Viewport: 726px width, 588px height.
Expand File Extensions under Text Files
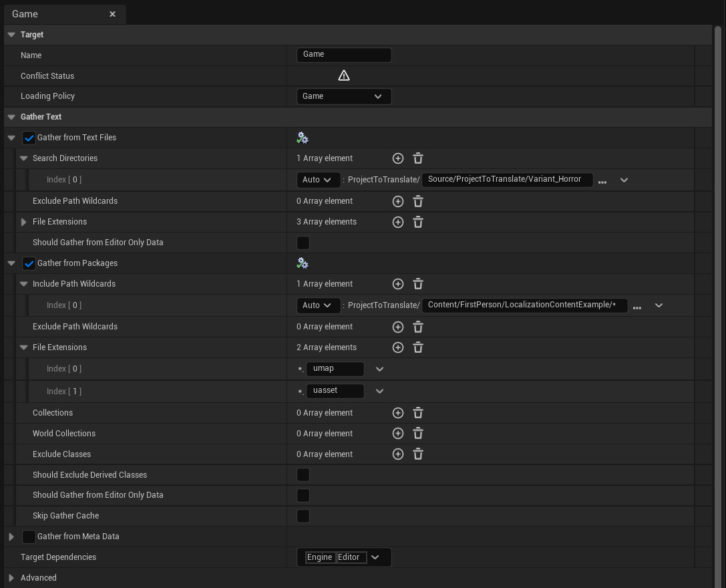(23, 222)
